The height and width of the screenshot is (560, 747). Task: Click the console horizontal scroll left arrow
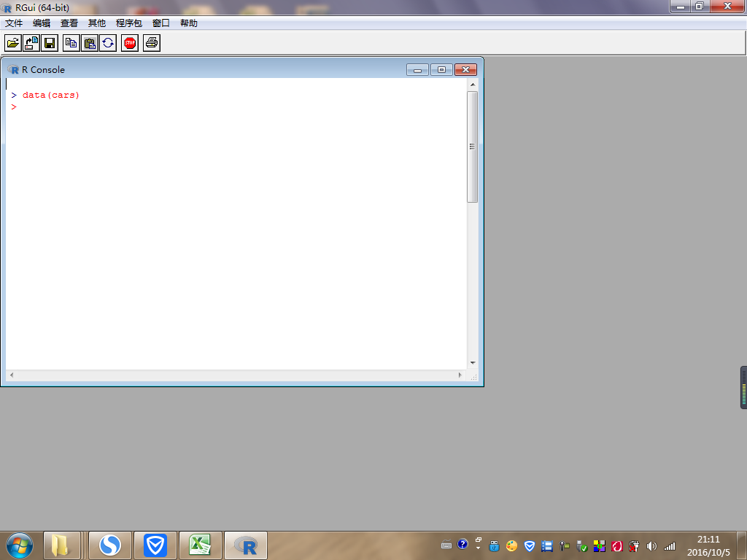(x=12, y=376)
